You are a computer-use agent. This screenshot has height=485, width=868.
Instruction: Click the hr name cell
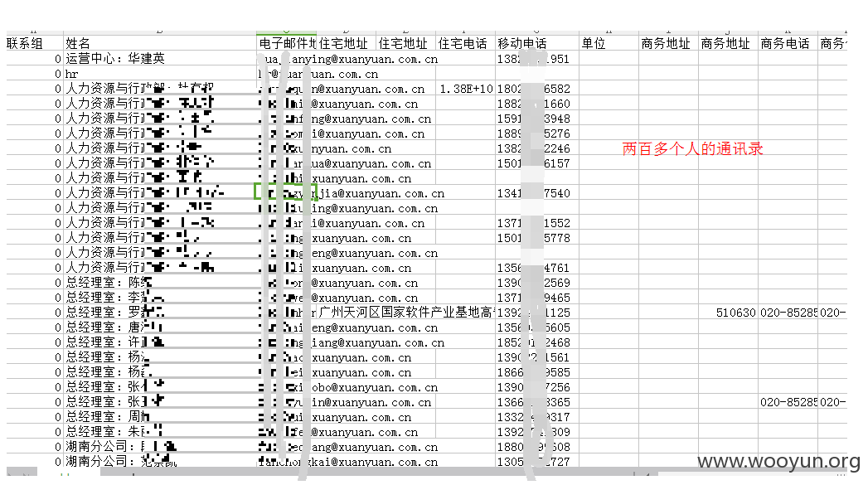point(159,74)
